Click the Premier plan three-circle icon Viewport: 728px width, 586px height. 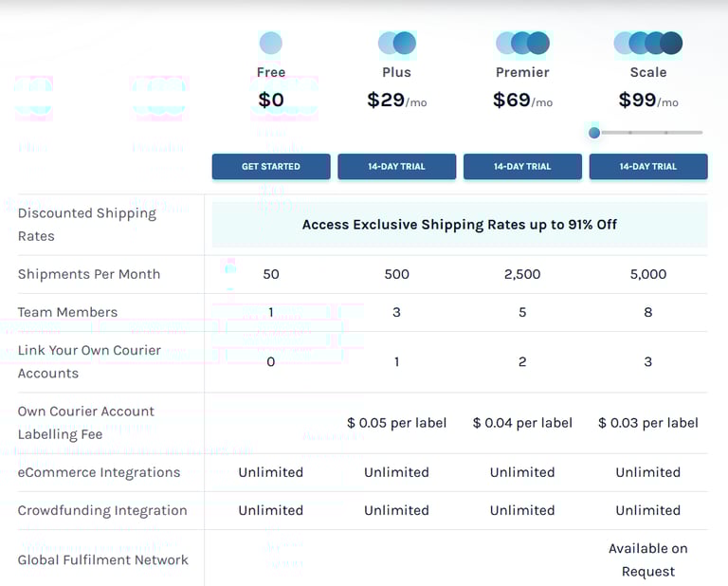(522, 43)
